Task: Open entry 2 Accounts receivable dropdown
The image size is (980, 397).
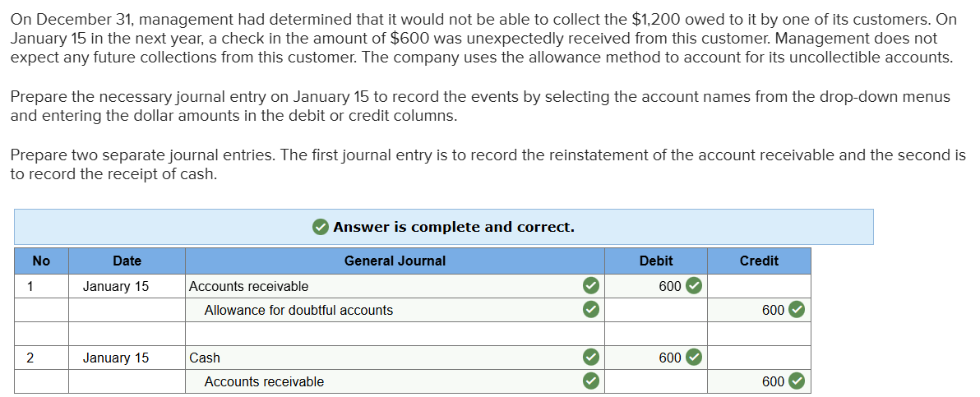Action: pyautogui.click(x=386, y=381)
